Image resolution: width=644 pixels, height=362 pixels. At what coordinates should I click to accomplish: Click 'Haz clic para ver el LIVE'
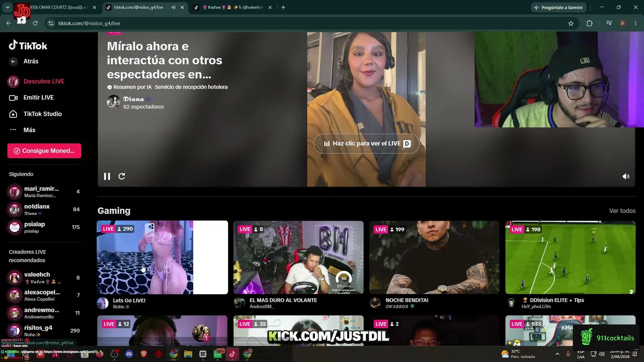click(366, 144)
